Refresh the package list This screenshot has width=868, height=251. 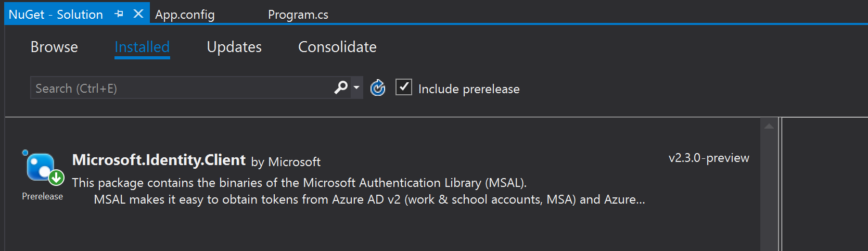click(x=378, y=88)
